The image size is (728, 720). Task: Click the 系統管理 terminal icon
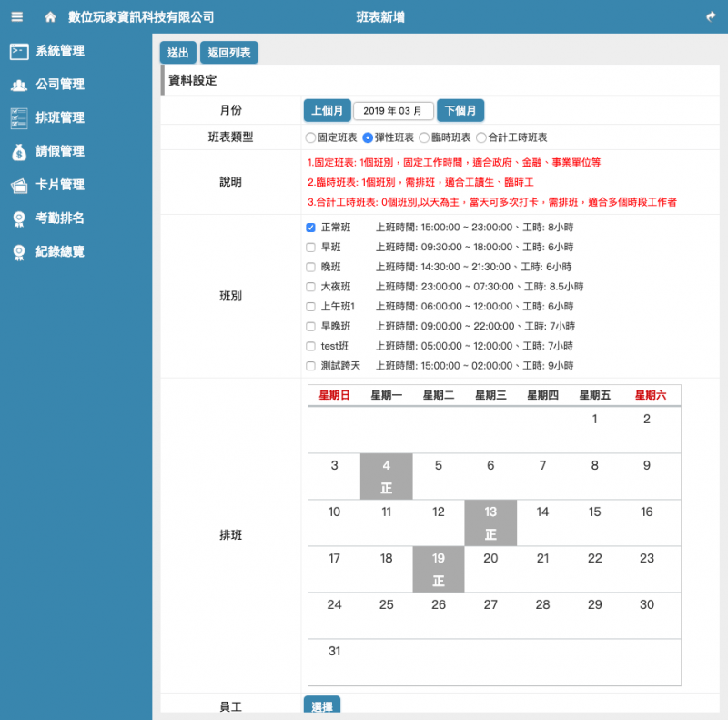point(19,51)
